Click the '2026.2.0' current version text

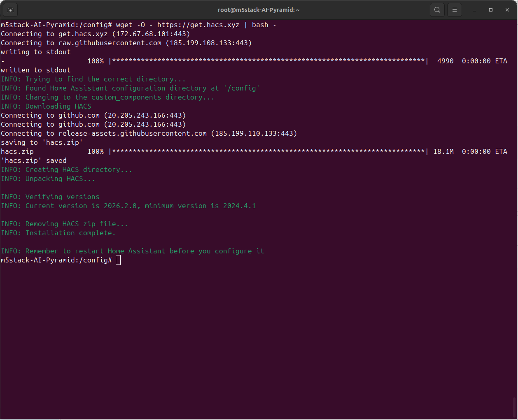coord(120,206)
